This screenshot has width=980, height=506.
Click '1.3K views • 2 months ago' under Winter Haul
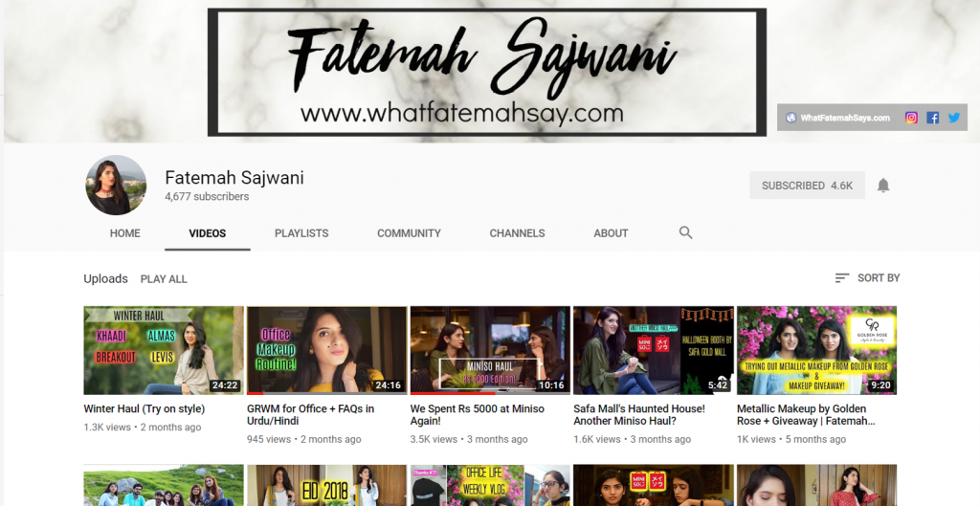(x=143, y=428)
